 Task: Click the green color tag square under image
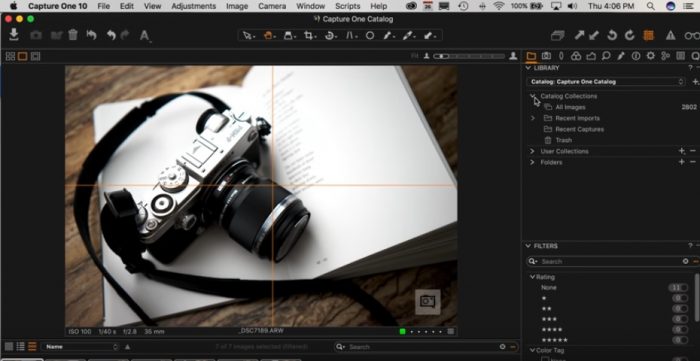click(x=402, y=332)
